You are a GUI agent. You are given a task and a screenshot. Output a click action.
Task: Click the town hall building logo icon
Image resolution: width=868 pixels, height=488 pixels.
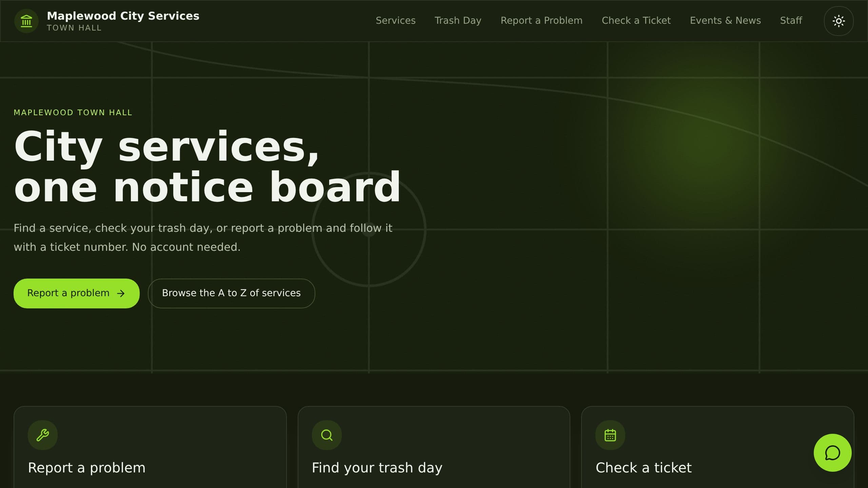point(26,21)
